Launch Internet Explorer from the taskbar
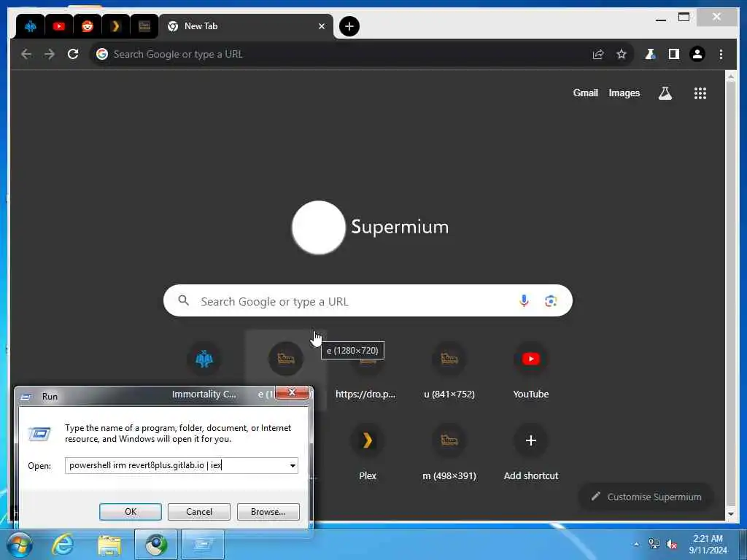The image size is (747, 560). 63,544
